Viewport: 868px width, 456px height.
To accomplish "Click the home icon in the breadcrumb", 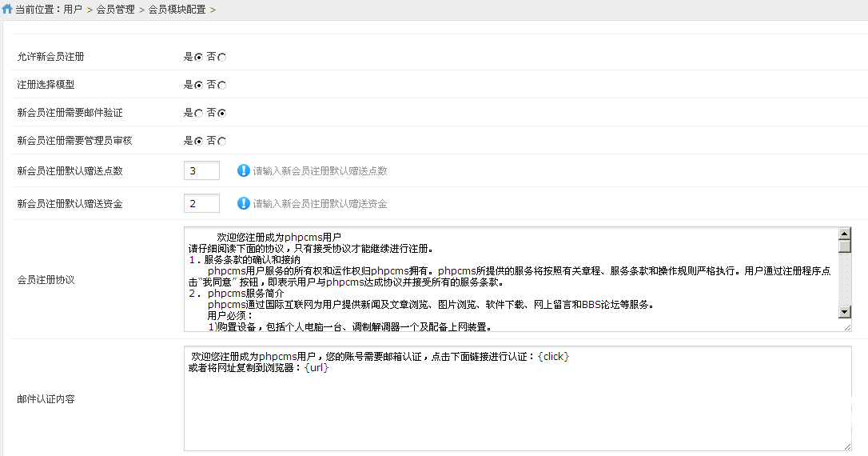I will 7,10.
